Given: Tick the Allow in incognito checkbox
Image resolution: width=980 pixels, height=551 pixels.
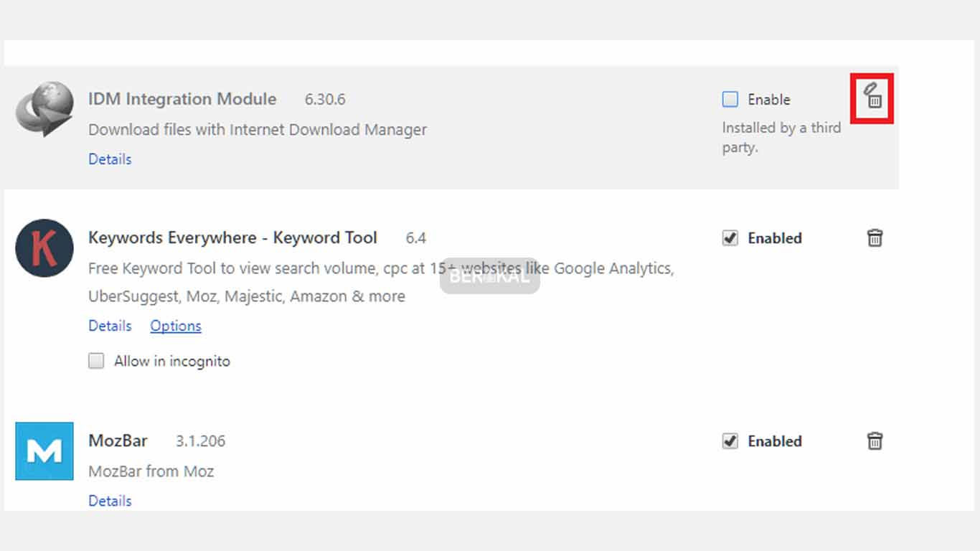Looking at the screenshot, I should [96, 361].
